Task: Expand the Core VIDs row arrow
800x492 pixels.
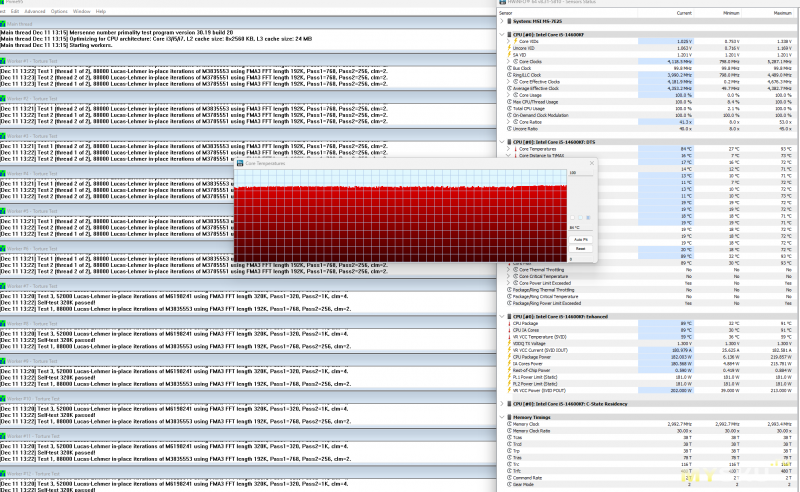Action: (509, 41)
